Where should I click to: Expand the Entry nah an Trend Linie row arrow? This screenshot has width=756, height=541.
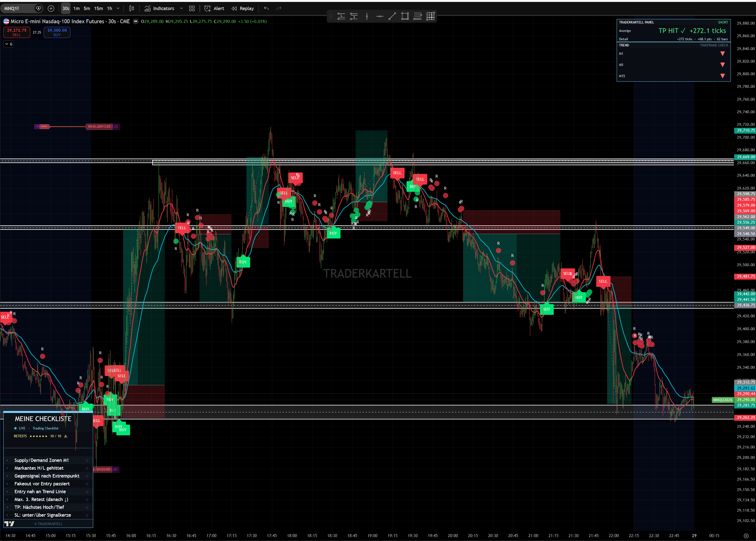coord(7,492)
